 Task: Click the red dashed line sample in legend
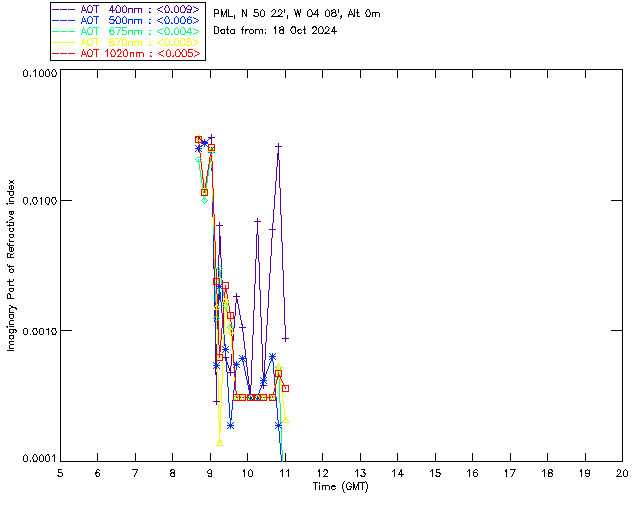[64, 53]
